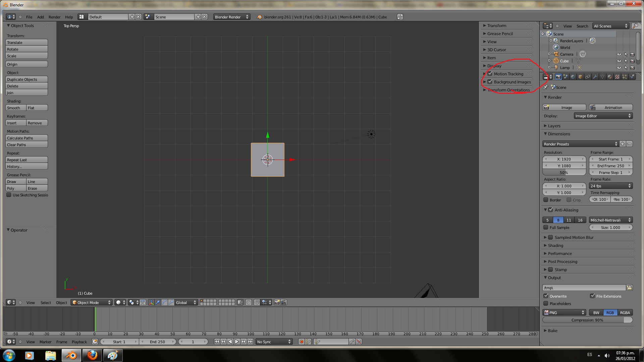
Task: Open the Select menu in 3D view header
Action: [x=46, y=303]
